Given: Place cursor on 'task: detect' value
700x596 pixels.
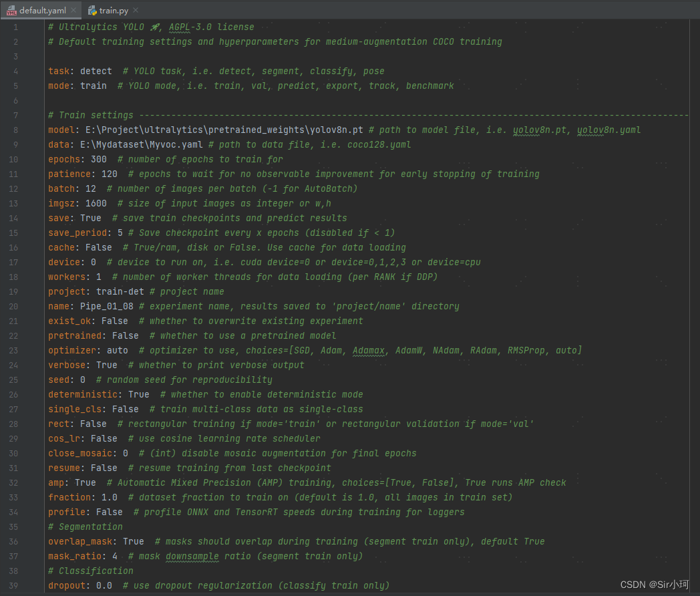Looking at the screenshot, I should click(x=96, y=71).
